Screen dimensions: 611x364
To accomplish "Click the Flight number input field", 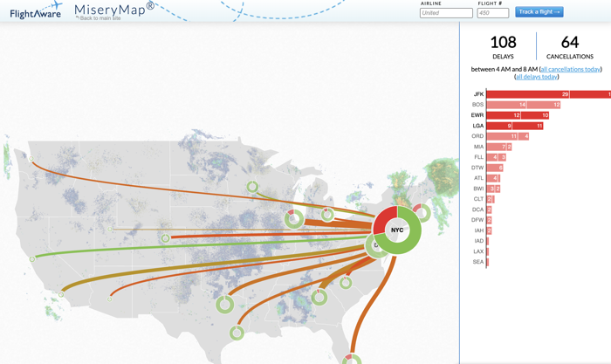I will click(493, 13).
